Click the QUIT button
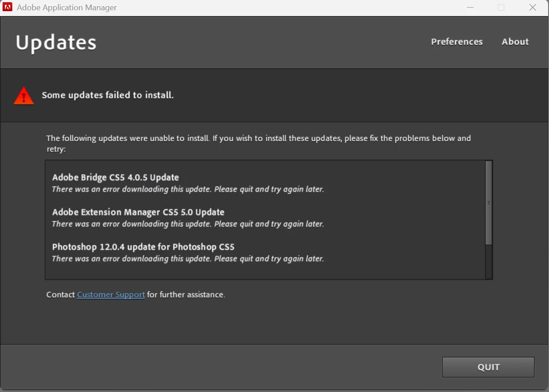Viewport: 549px width, 392px height. pos(488,367)
